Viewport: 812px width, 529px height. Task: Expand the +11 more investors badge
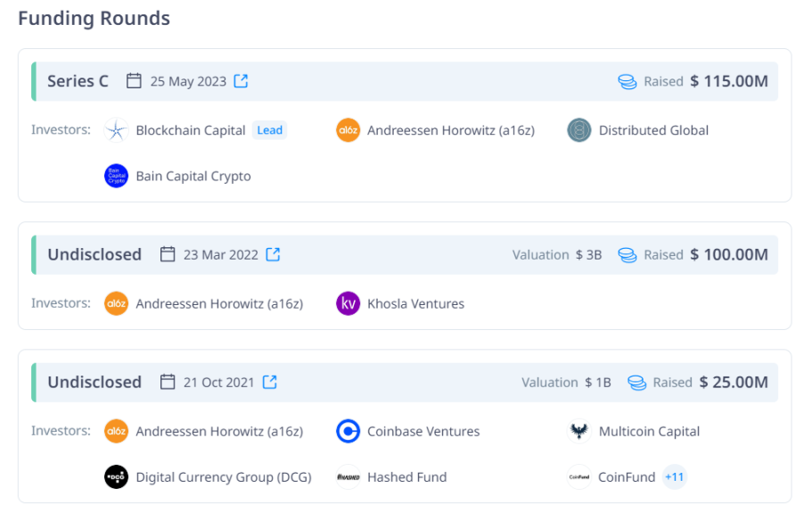pyautogui.click(x=674, y=476)
